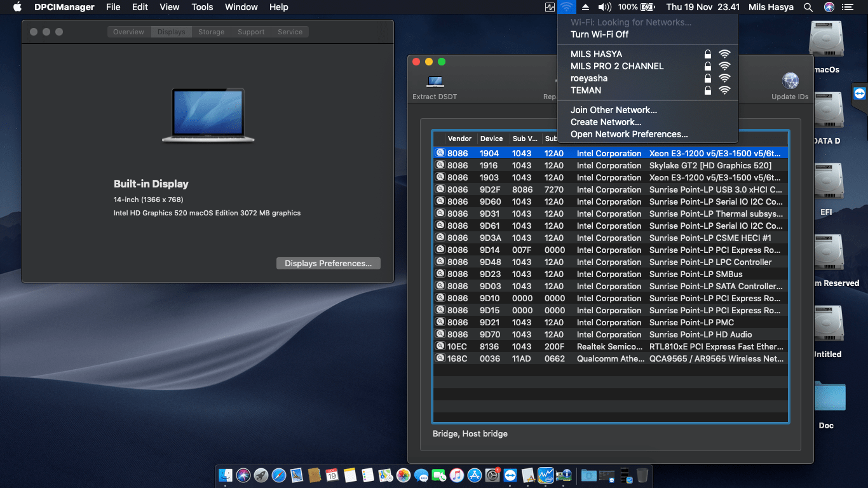The height and width of the screenshot is (488, 868).
Task: Click the Siri icon in the menu bar
Action: [829, 7]
